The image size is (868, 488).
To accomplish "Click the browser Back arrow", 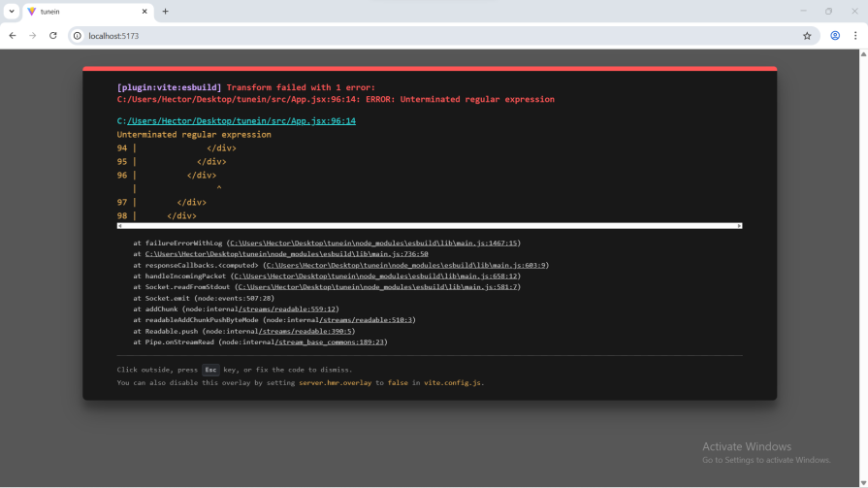I will (x=13, y=36).
